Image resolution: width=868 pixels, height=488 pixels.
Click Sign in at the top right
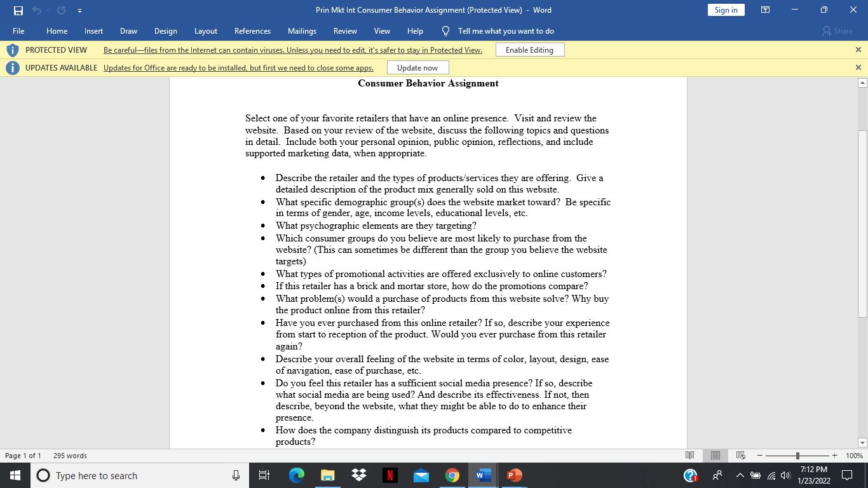pos(726,10)
